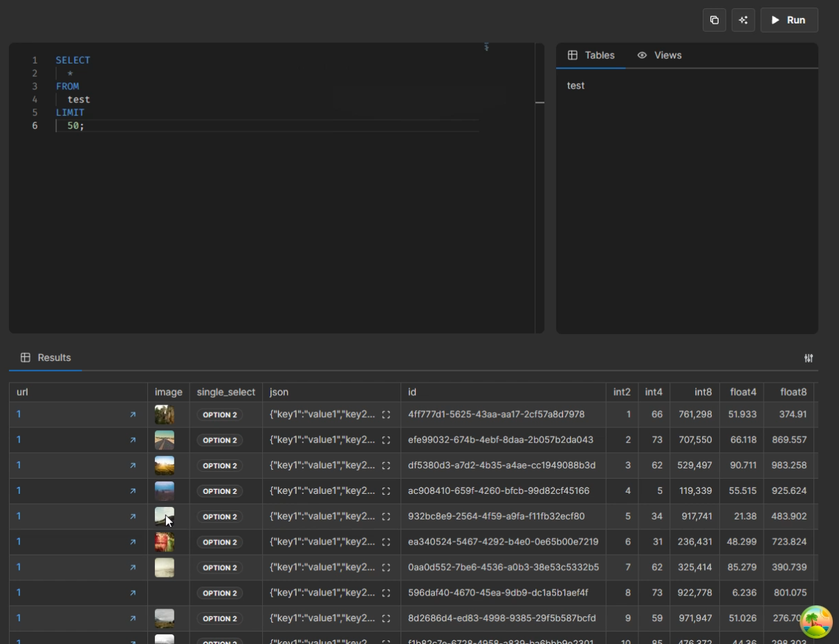The width and height of the screenshot is (839, 644).
Task: Expand json cell in row with id 7
Action: tap(386, 568)
